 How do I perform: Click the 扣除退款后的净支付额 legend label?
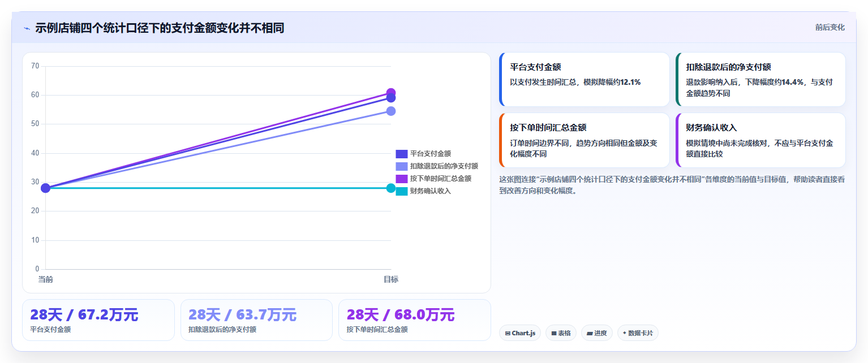point(444,166)
